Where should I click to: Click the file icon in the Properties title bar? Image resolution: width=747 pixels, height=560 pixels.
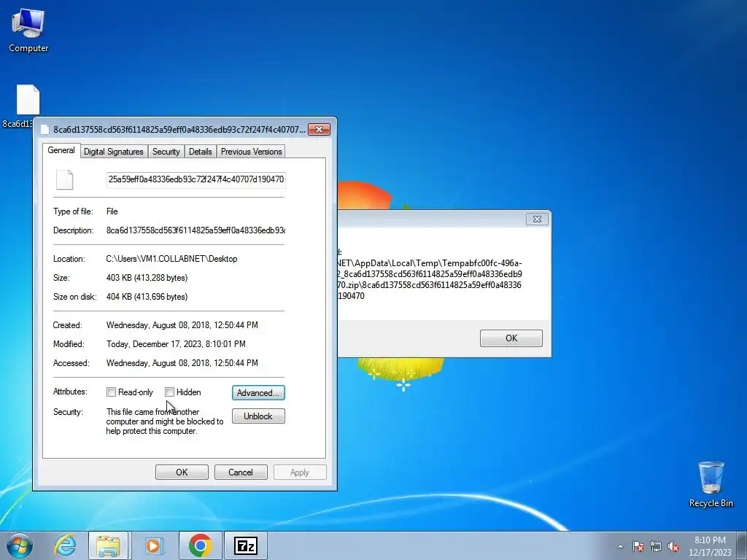[44, 130]
